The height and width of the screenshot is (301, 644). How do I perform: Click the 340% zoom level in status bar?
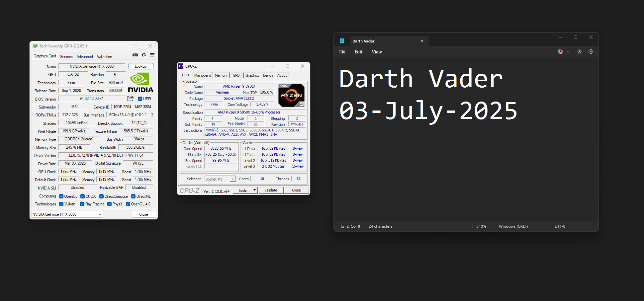point(481,226)
